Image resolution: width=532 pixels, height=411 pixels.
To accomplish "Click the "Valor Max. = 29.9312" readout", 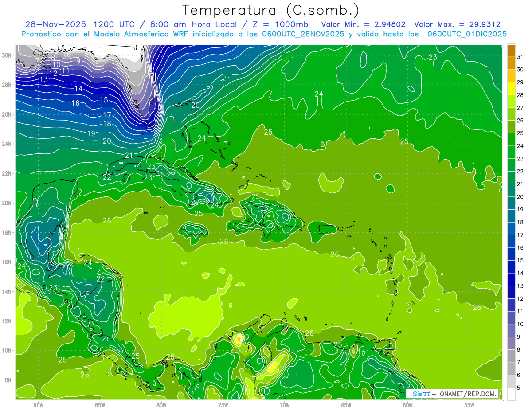I will 457,24.
